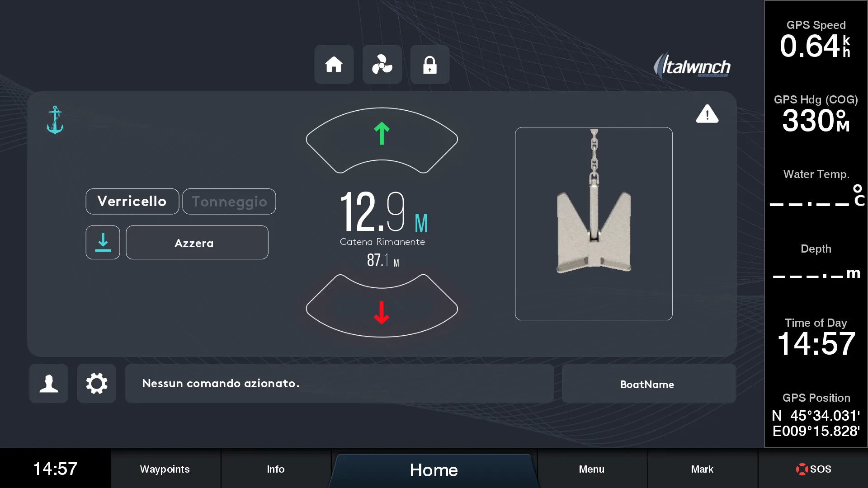
Task: Select Verricello mode
Action: click(x=132, y=202)
